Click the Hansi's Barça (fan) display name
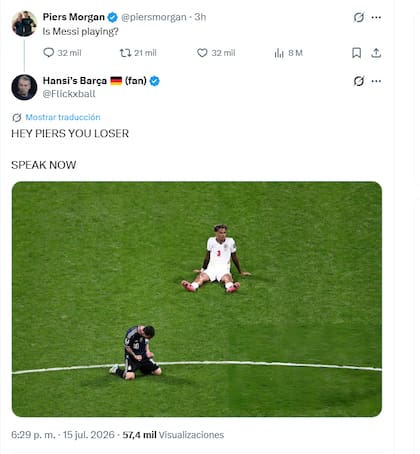Image resolution: width=420 pixels, height=454 pixels. point(95,81)
